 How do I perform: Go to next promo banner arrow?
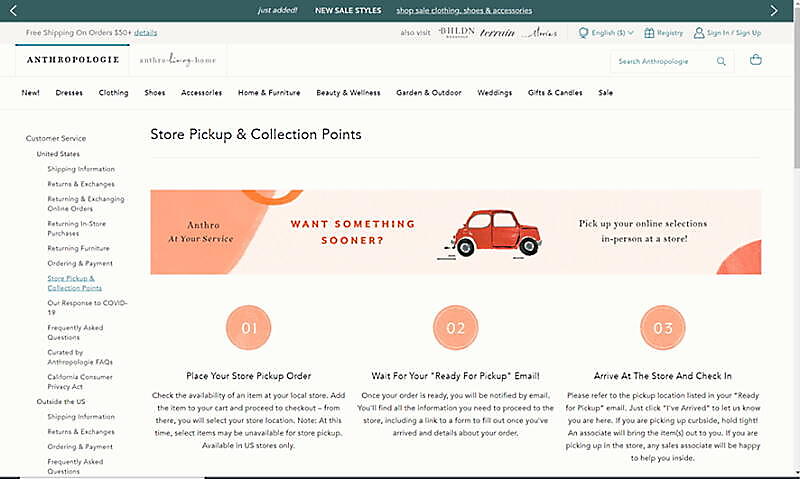click(x=773, y=10)
